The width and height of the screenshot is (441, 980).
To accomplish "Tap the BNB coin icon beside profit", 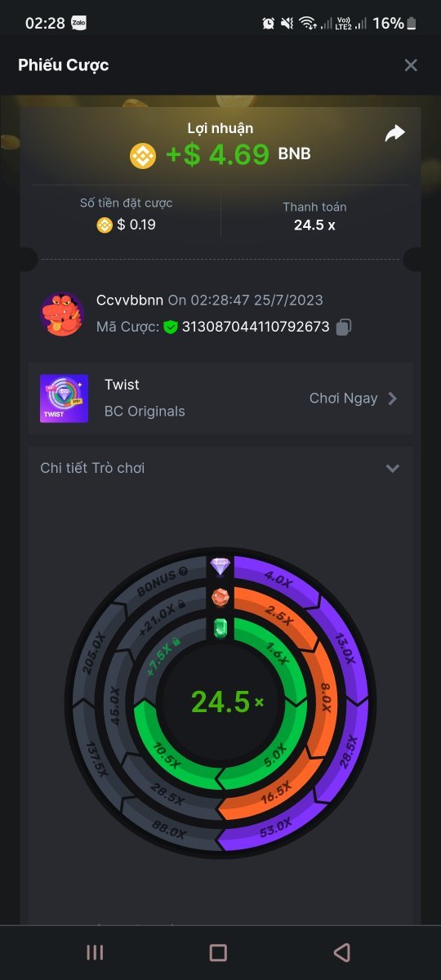I will tap(143, 155).
